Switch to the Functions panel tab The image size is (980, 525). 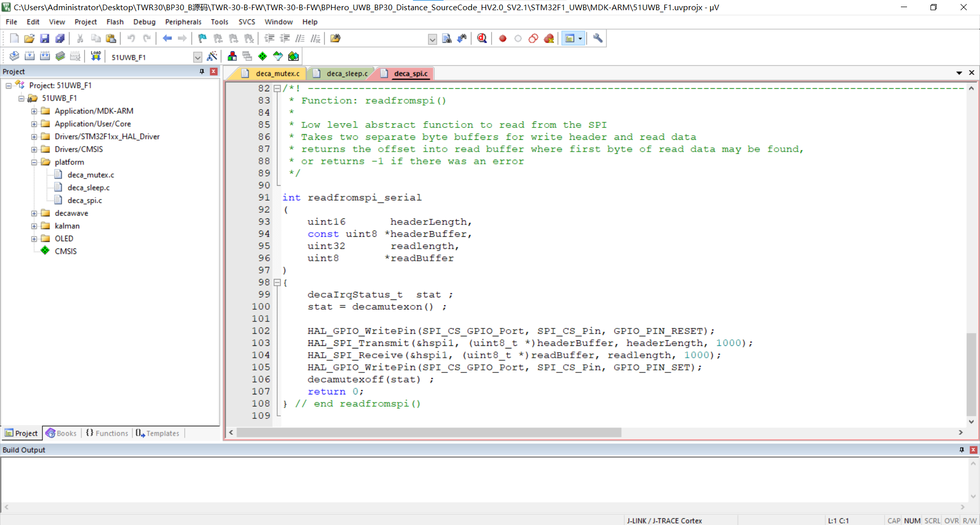(x=107, y=433)
